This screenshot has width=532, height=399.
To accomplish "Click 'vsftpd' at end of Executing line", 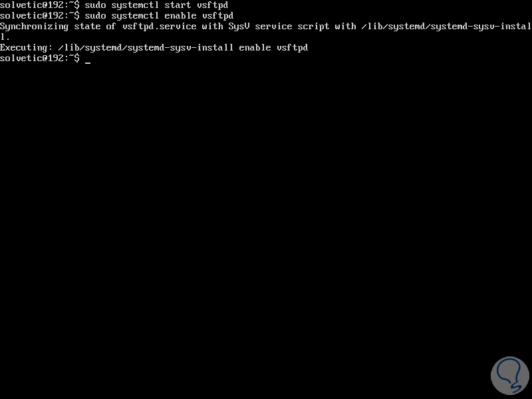I will 292,47.
